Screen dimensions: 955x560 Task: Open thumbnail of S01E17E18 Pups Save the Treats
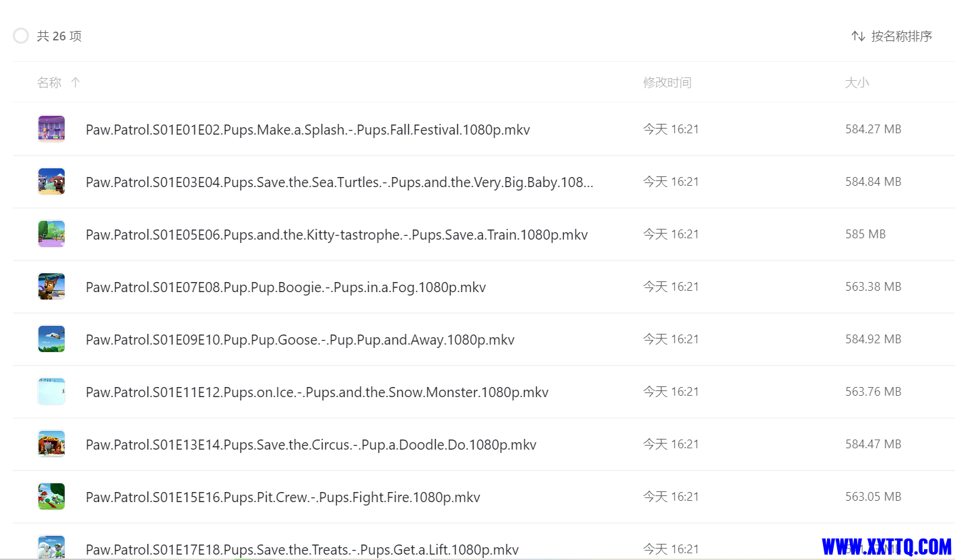(51, 547)
